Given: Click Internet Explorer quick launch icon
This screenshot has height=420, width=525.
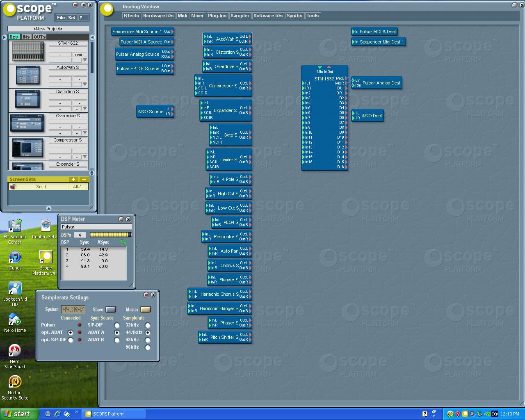Looking at the screenshot, I should click(58, 414).
